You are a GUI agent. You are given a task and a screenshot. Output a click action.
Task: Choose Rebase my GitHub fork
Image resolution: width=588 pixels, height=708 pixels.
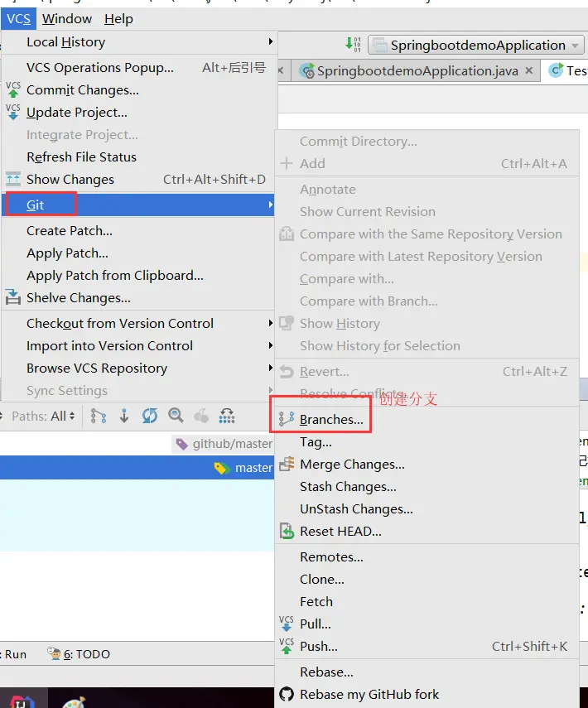(x=427, y=695)
